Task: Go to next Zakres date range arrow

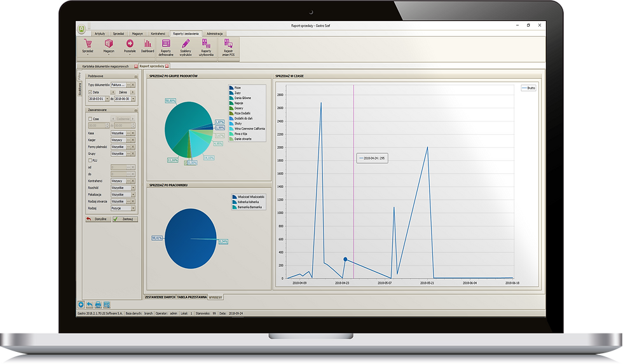Action: point(133,92)
